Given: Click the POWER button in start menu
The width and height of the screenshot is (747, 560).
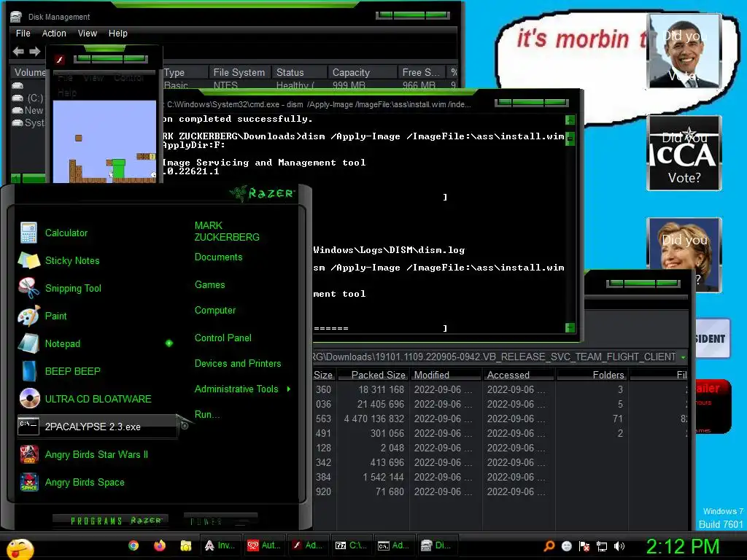Looking at the screenshot, I should coord(220,521).
